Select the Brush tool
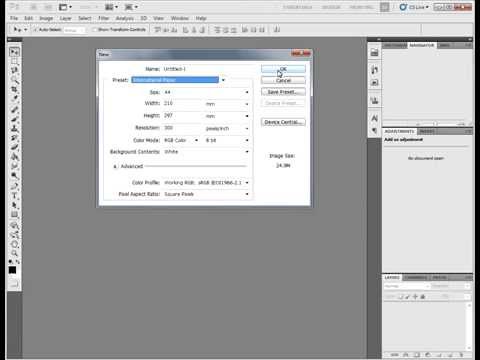The image size is (480, 360). click(14, 119)
